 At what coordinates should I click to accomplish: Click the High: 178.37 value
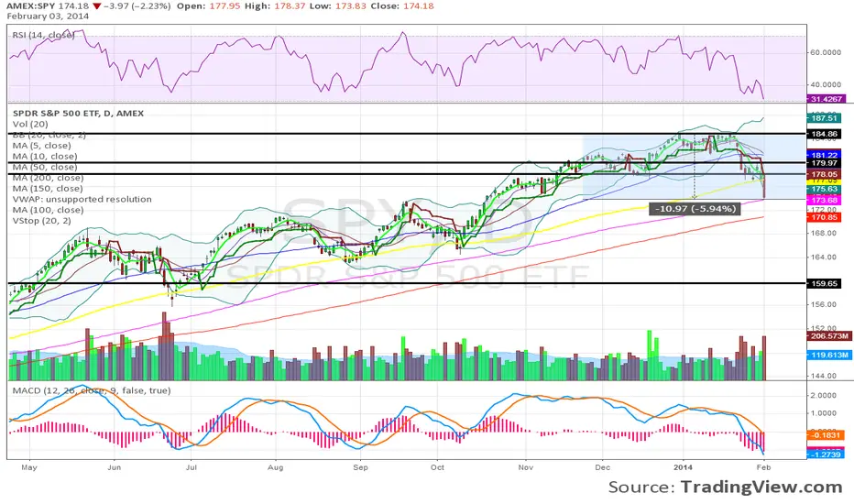tap(288, 6)
